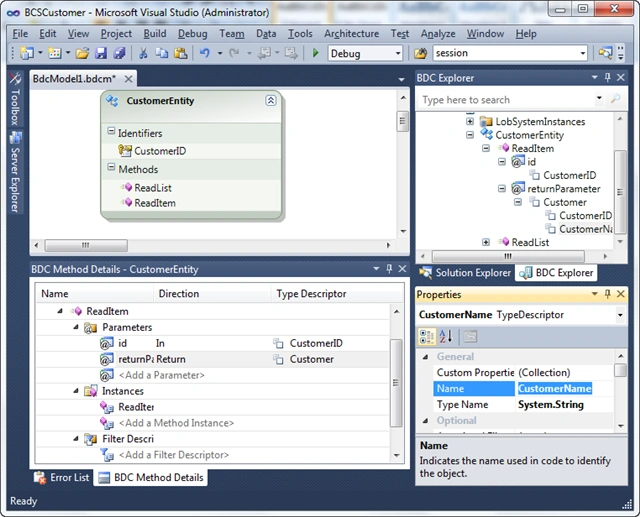Click the Open File folder icon
The height and width of the screenshot is (517, 640).
pos(82,53)
